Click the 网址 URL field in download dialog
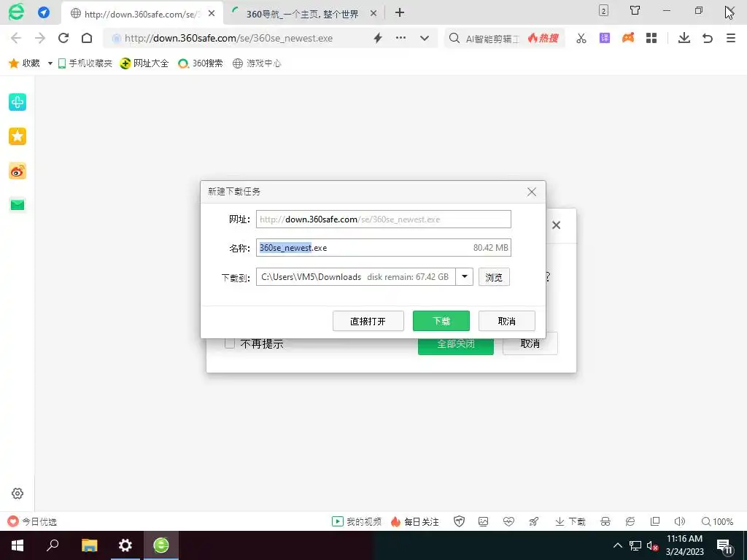This screenshot has height=560, width=747. tap(384, 219)
